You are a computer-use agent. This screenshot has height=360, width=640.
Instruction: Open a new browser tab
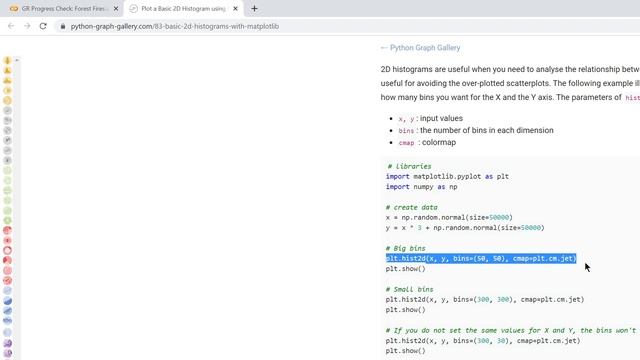pyautogui.click(x=254, y=8)
